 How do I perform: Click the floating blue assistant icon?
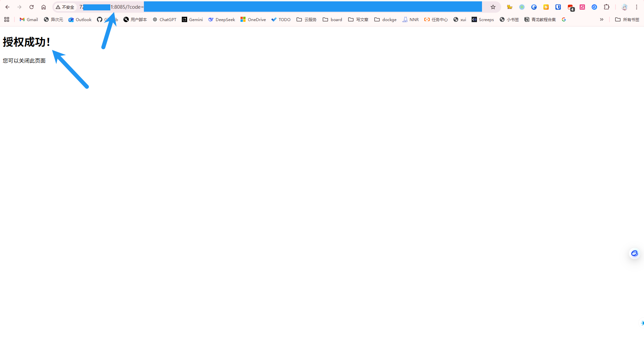[634, 253]
